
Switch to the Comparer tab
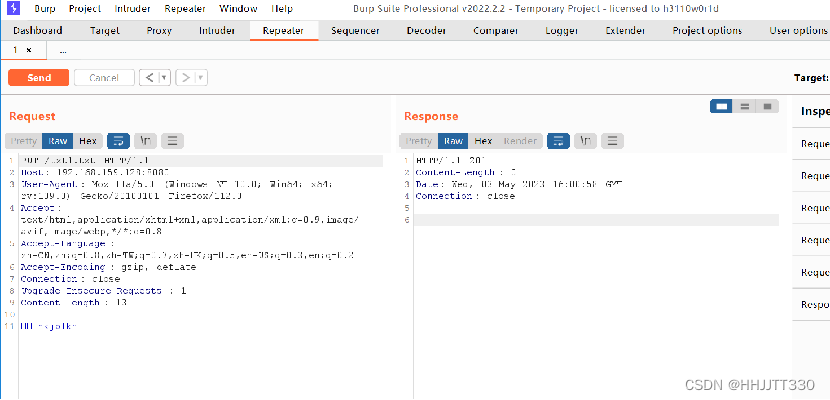pyautogui.click(x=495, y=31)
